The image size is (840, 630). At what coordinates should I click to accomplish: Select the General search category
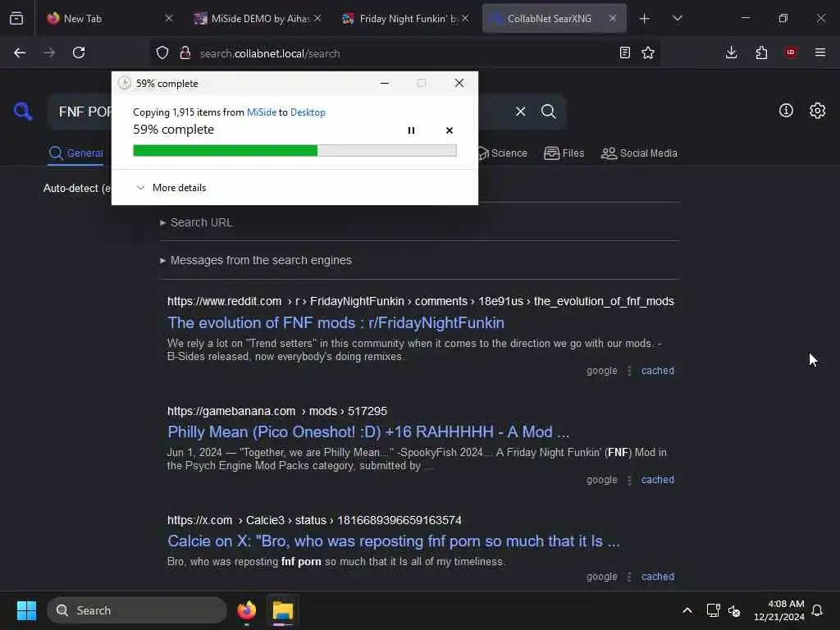tap(75, 153)
